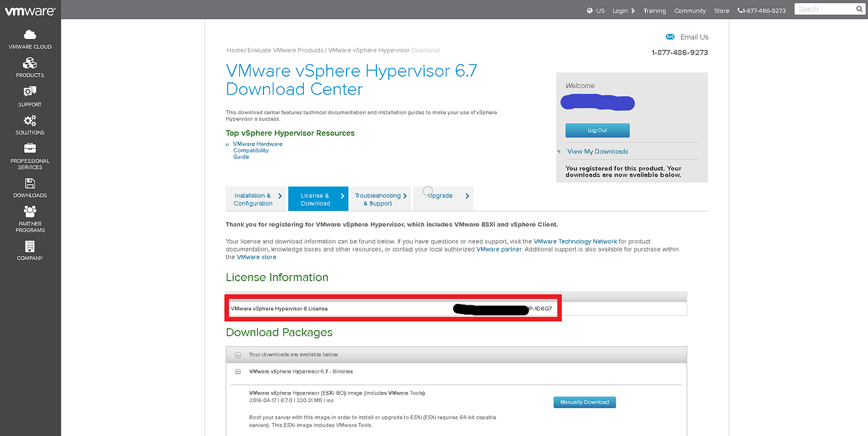868x436 pixels.
Task: Open Products in the sidebar
Action: click(x=30, y=68)
